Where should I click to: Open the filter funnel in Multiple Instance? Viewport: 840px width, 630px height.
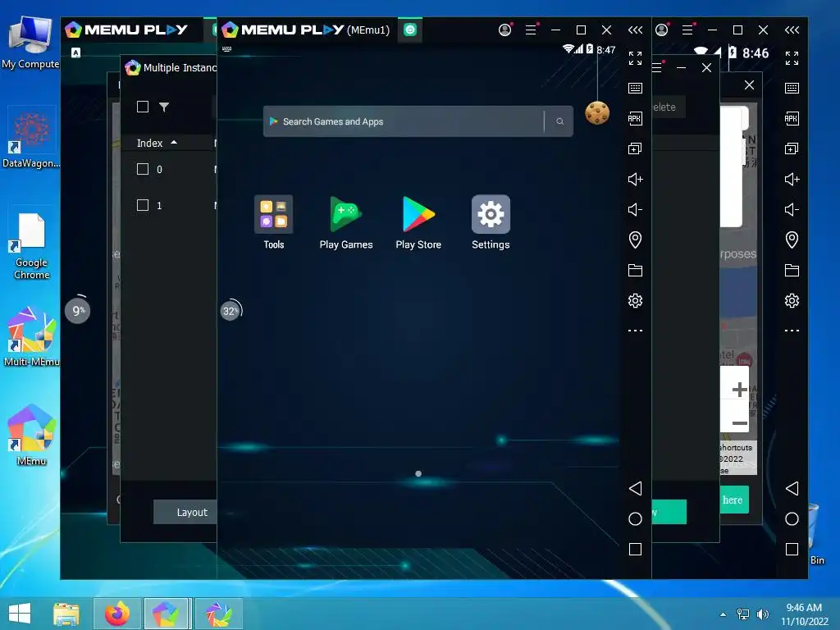[164, 107]
